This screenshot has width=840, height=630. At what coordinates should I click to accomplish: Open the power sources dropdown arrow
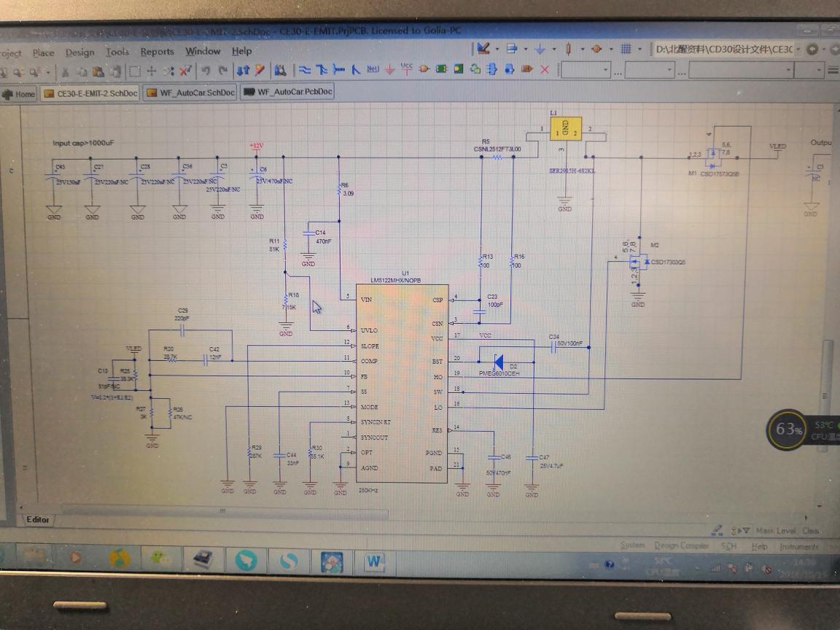554,50
